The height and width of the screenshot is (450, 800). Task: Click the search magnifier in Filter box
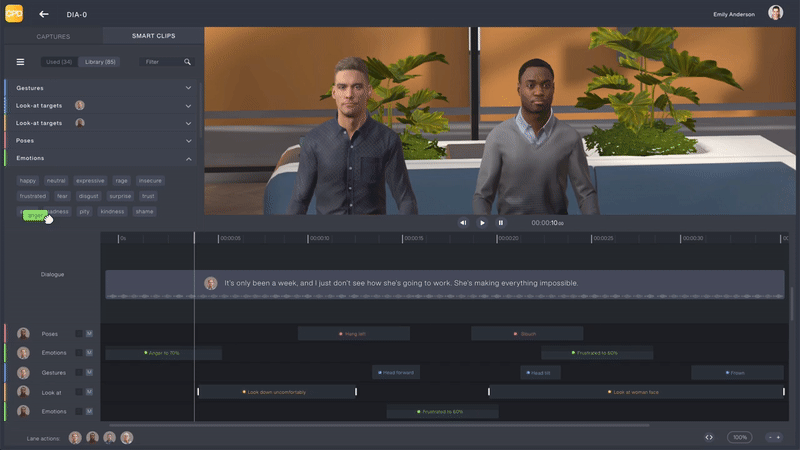187,62
